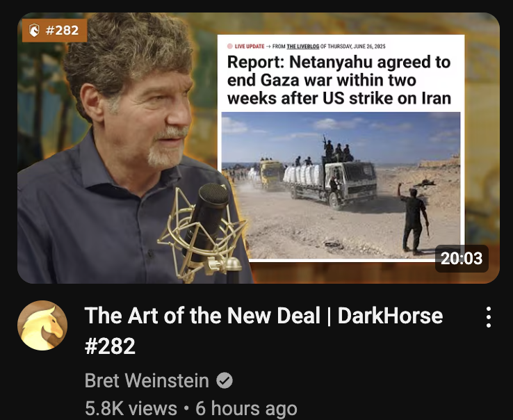Click THE LIVEBLOG underlined link in thumbnail
The width and height of the screenshot is (513, 420).
click(302, 47)
